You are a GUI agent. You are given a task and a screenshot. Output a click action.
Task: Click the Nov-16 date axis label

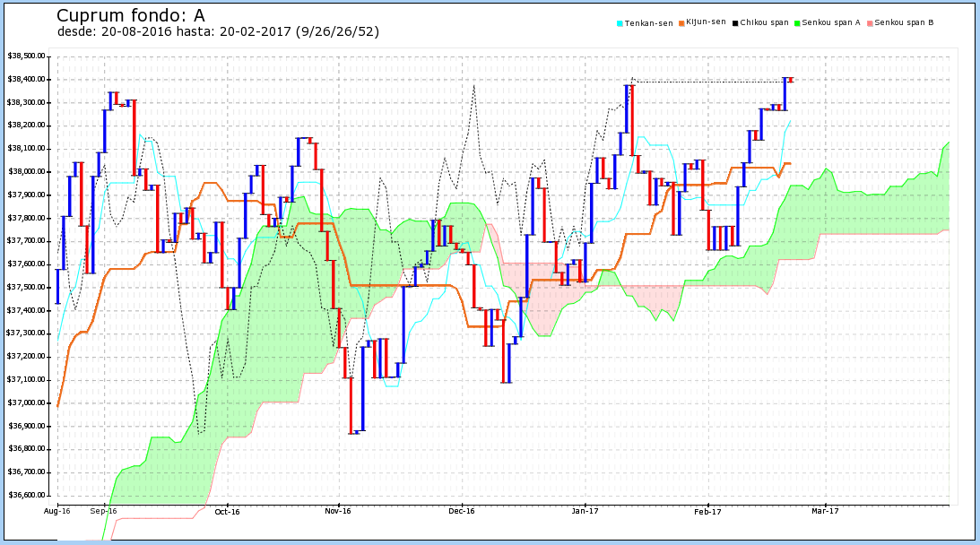pyautogui.click(x=338, y=511)
